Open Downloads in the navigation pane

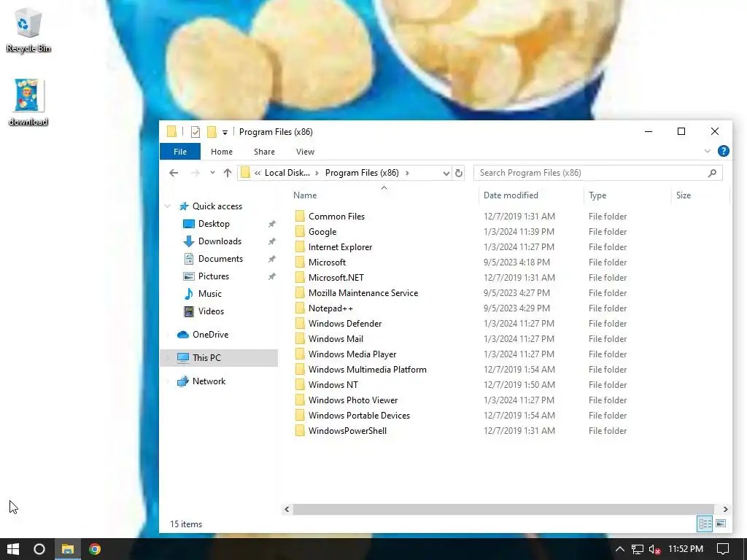tap(220, 241)
